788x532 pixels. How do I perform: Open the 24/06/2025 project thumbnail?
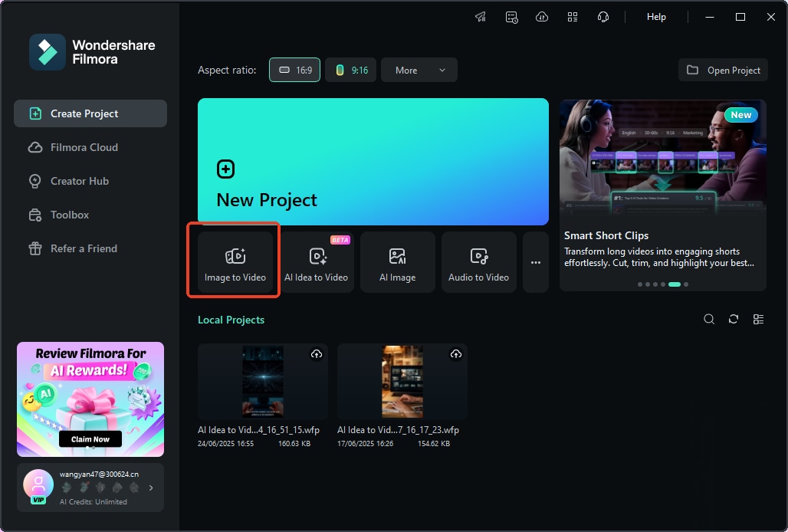pyautogui.click(x=263, y=382)
